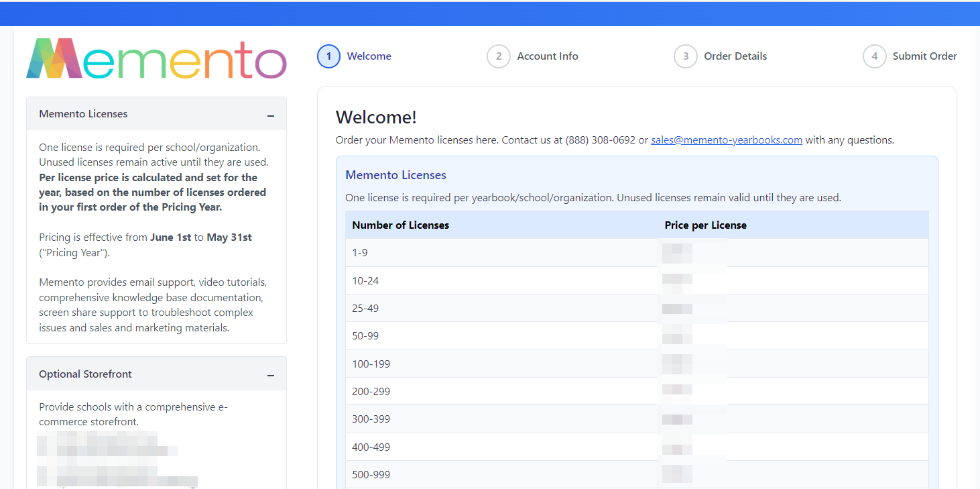Collapse the Memento Licenses sidebar panel

pyautogui.click(x=271, y=115)
